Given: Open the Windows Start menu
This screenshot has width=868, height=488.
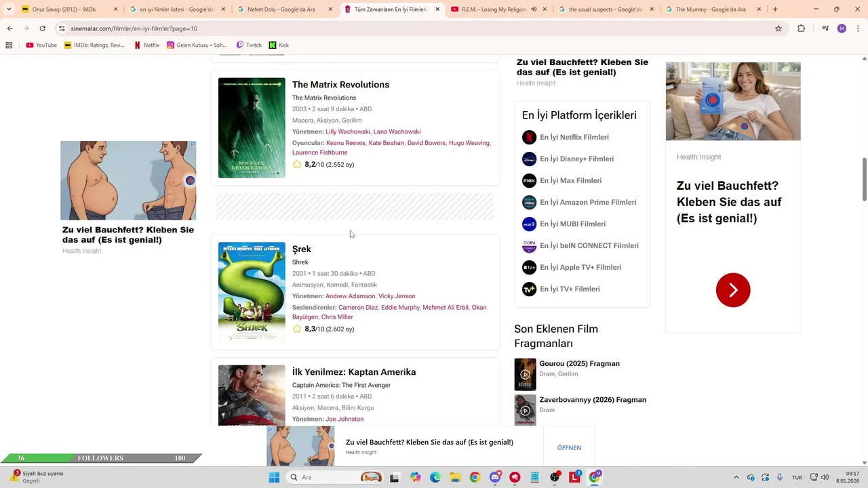Looking at the screenshot, I should (x=274, y=477).
